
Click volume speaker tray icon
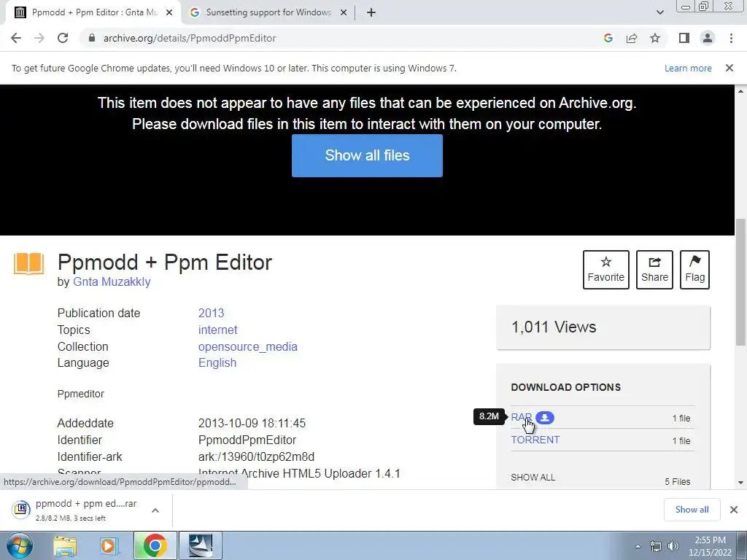[x=673, y=546]
